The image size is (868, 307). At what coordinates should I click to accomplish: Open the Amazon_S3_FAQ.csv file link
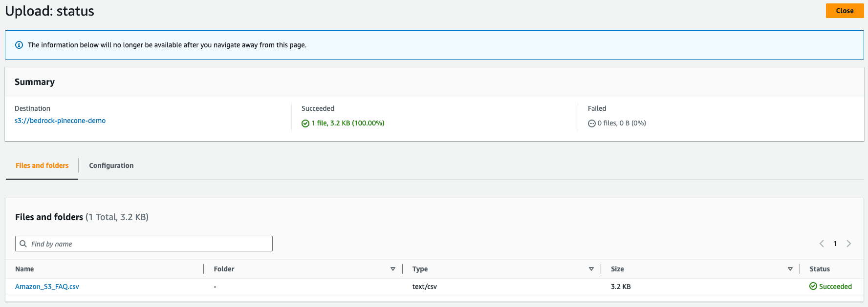click(x=47, y=287)
